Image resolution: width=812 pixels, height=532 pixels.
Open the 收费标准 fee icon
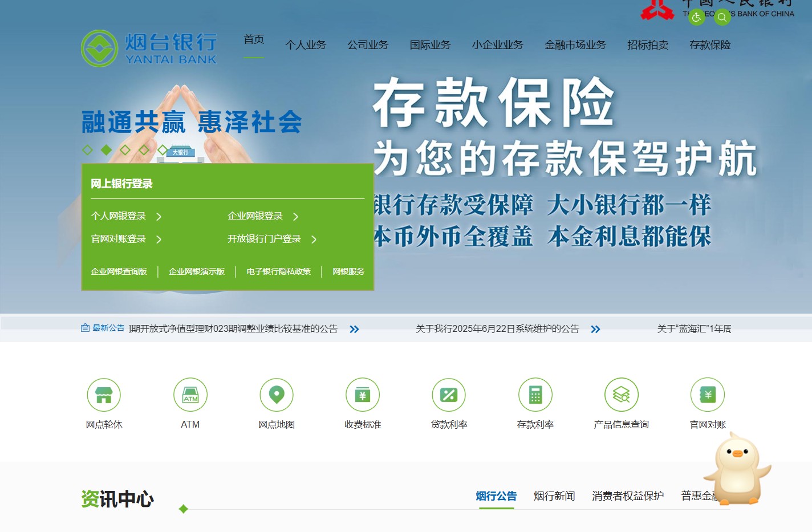pyautogui.click(x=363, y=395)
